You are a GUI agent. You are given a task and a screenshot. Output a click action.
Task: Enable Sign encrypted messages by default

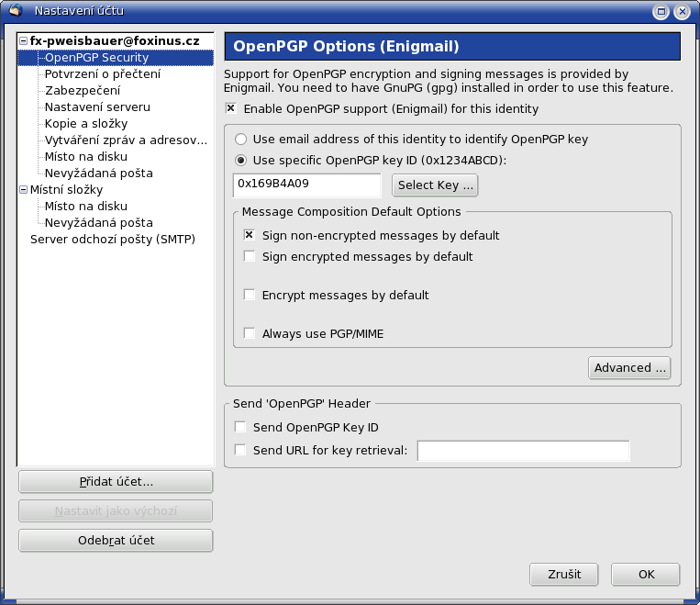(x=250, y=256)
